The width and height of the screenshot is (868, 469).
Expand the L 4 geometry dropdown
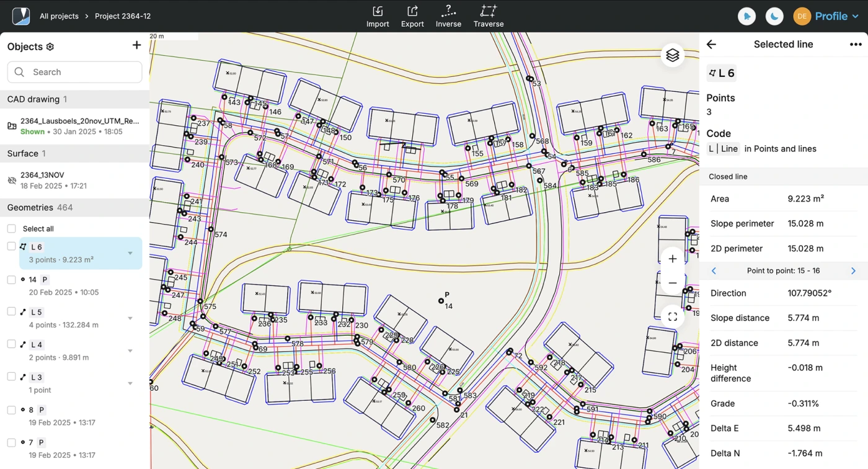[130, 351]
